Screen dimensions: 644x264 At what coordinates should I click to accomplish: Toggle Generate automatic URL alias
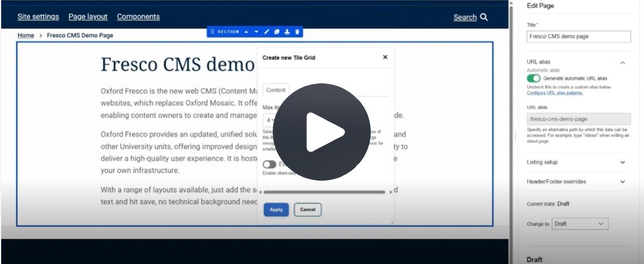click(533, 78)
